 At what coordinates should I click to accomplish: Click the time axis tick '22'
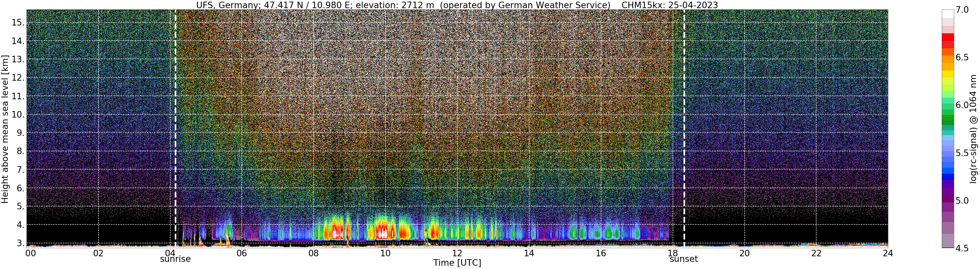(816, 253)
